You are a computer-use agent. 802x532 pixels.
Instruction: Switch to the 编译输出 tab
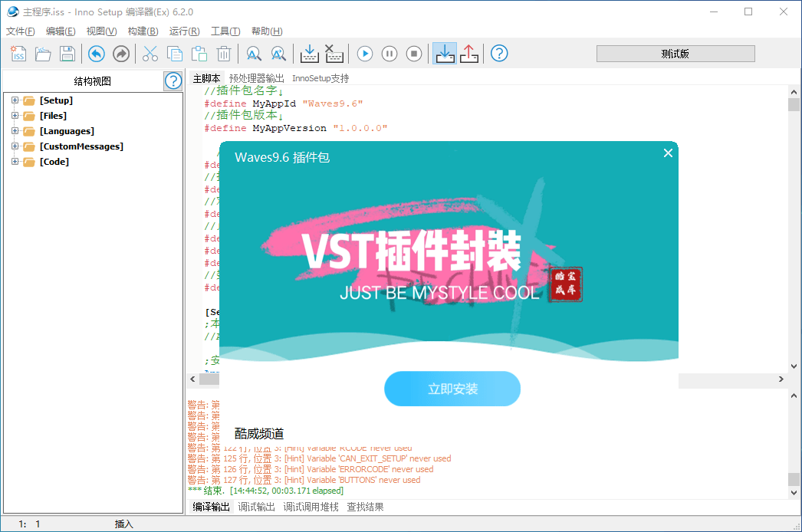pyautogui.click(x=212, y=507)
